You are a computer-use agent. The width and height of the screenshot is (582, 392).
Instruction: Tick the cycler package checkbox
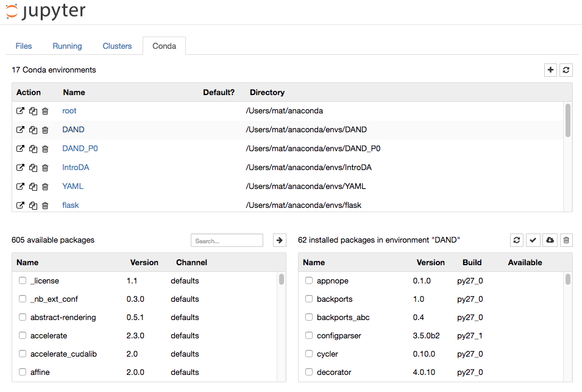[x=308, y=354]
